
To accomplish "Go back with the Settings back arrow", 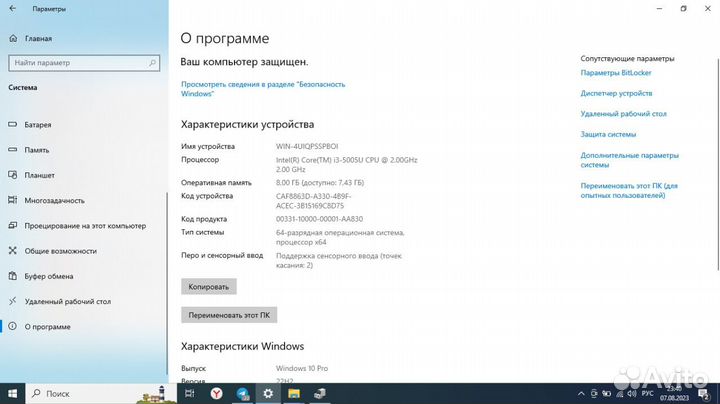I will coord(12,8).
